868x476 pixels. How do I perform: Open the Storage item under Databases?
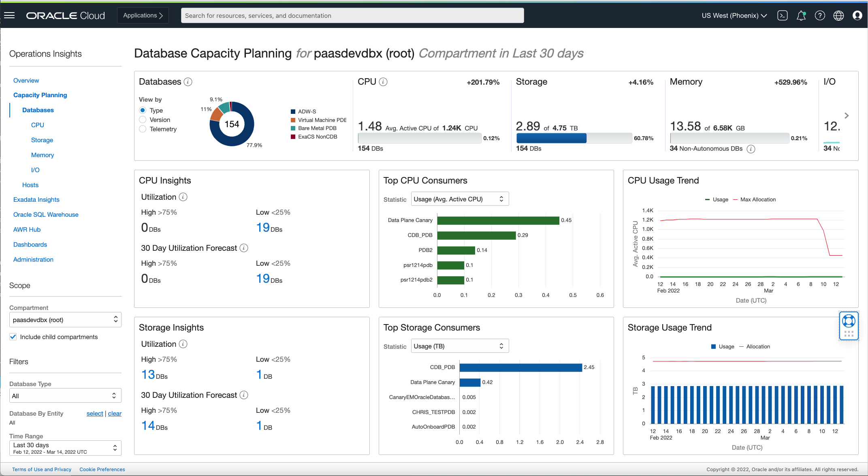[x=42, y=140]
